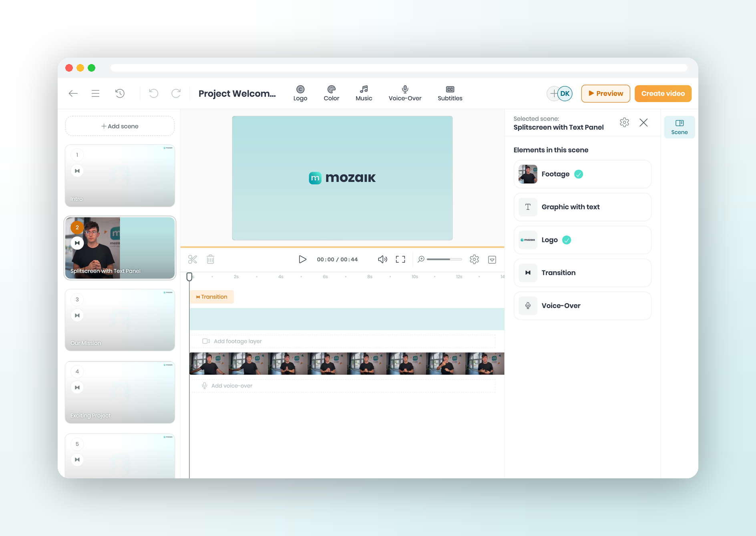Close the selected scene panel

pyautogui.click(x=643, y=122)
